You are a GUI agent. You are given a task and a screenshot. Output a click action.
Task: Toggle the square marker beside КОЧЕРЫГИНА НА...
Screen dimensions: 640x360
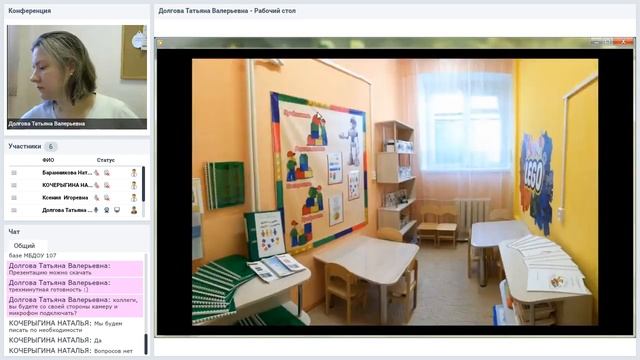coord(14,185)
